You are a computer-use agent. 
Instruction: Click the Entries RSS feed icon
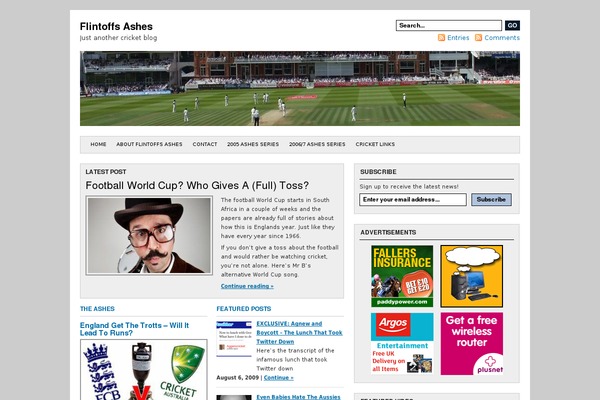[x=441, y=38]
